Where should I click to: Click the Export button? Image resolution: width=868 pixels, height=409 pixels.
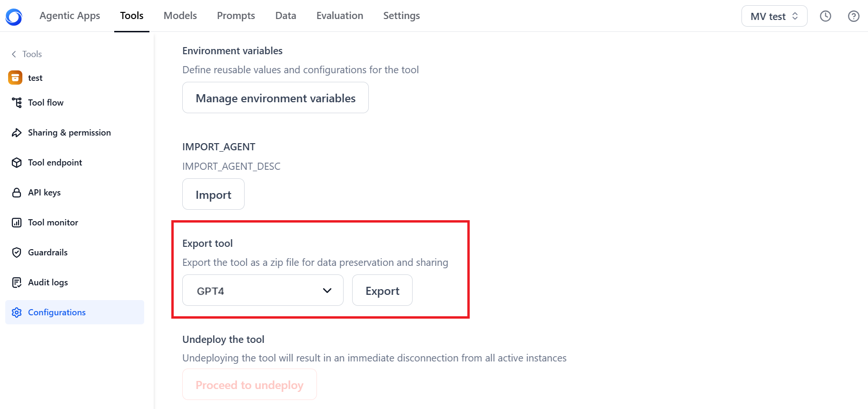pos(382,291)
